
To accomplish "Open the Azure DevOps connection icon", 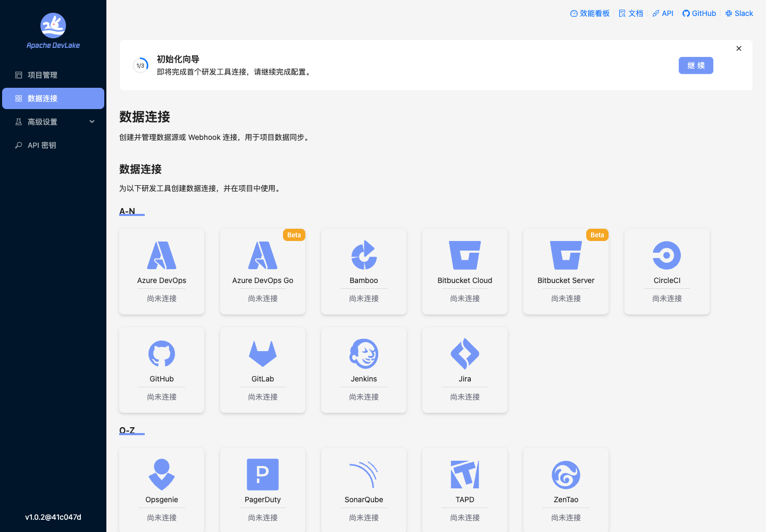I will (x=162, y=255).
